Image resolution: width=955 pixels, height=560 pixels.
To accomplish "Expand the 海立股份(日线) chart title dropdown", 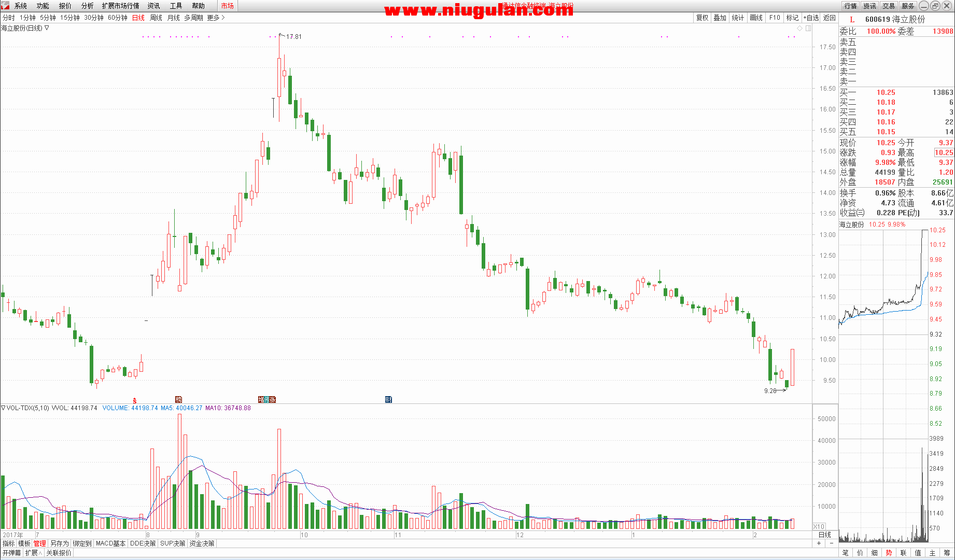I will click(47, 28).
